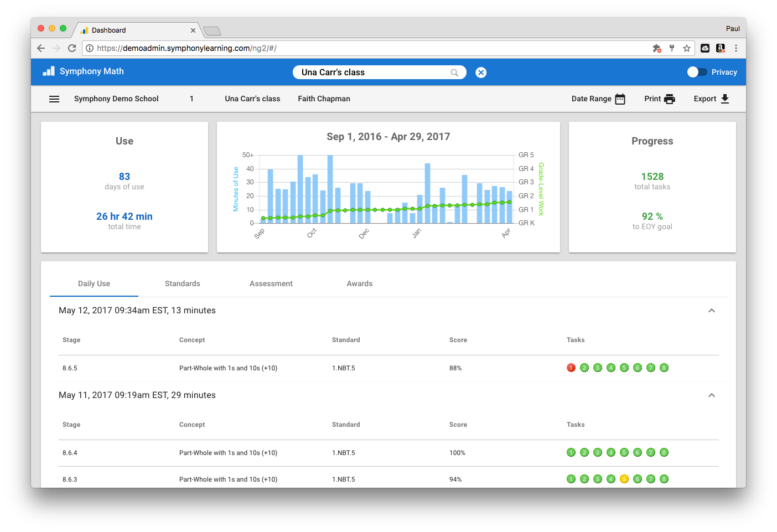The image size is (777, 532).
Task: Click the Amazon extension icon
Action: [x=720, y=48]
